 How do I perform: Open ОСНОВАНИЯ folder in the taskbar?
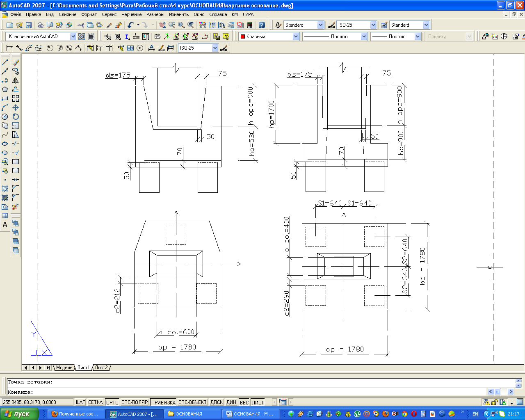tap(193, 414)
